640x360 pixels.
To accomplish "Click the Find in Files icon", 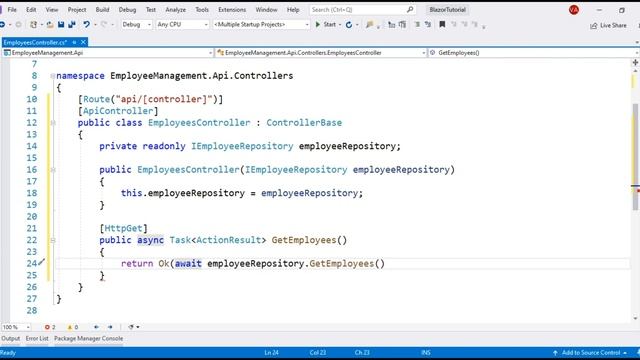I will [x=369, y=25].
